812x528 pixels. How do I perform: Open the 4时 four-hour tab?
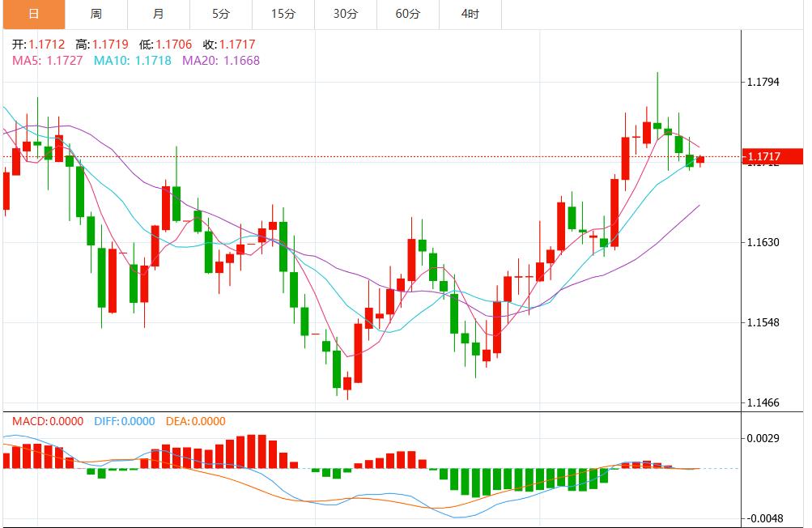[x=470, y=15]
